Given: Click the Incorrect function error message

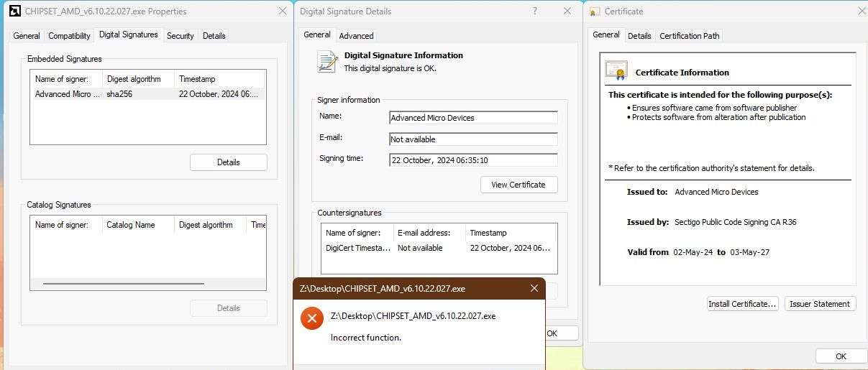Looking at the screenshot, I should click(366, 338).
